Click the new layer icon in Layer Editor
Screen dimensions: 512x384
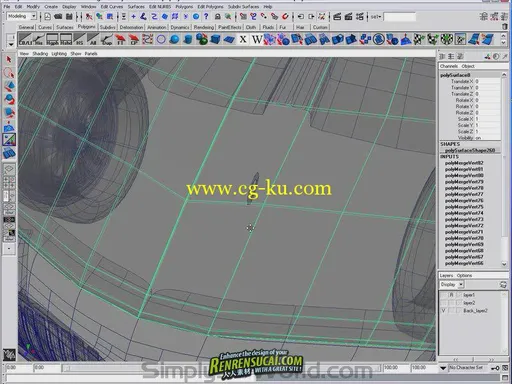tap(503, 285)
